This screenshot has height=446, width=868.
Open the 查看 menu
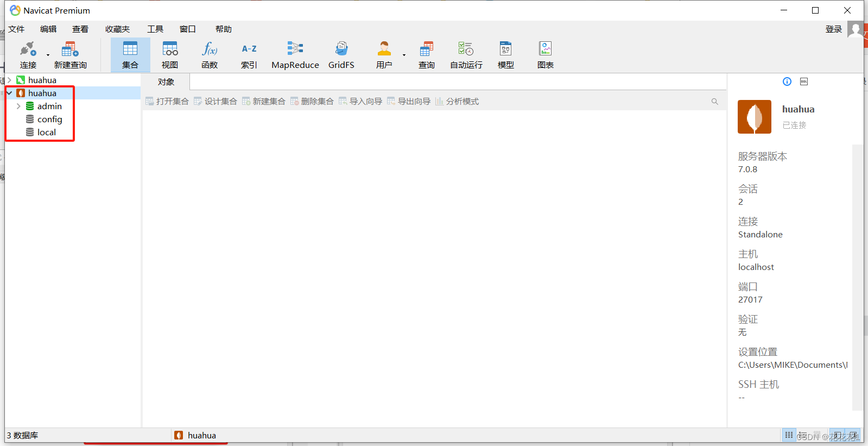[80, 29]
